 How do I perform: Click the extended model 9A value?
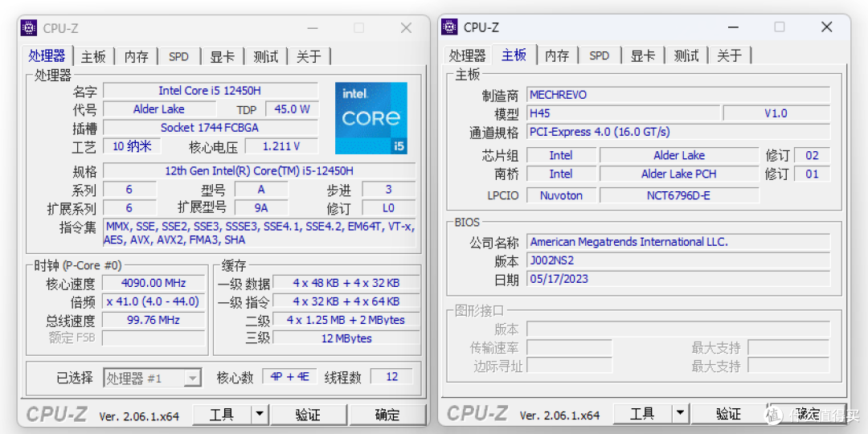261,208
